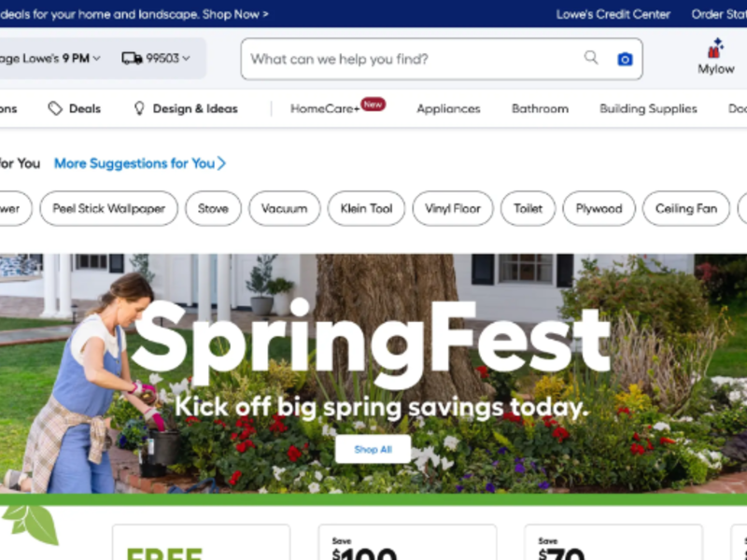The width and height of the screenshot is (747, 560).
Task: Select HomeCare+ New menu item
Action: (x=338, y=107)
